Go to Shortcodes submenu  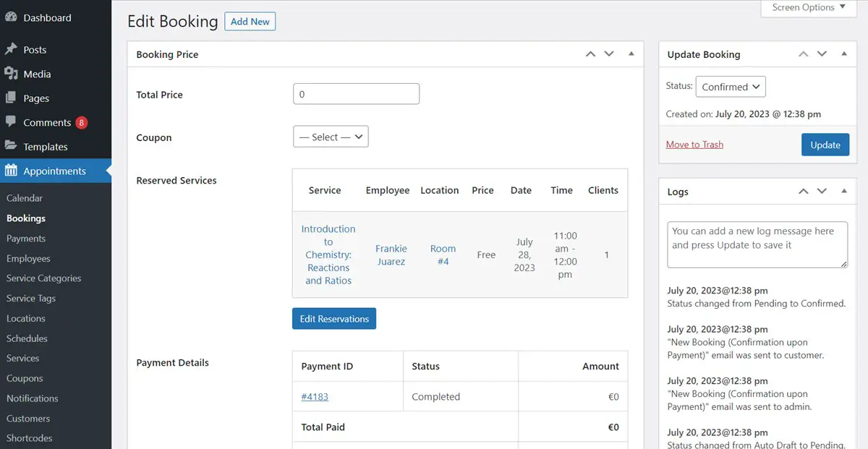pos(30,438)
